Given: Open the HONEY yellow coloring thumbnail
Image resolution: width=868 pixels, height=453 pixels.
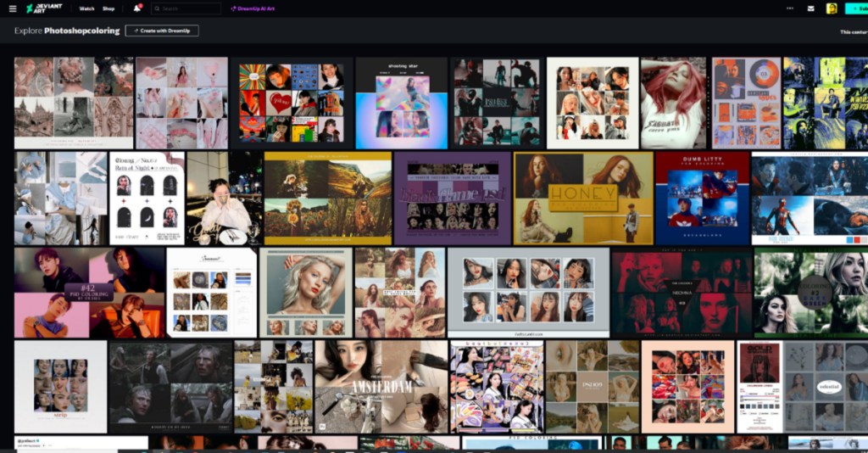Looking at the screenshot, I should pos(582,199).
